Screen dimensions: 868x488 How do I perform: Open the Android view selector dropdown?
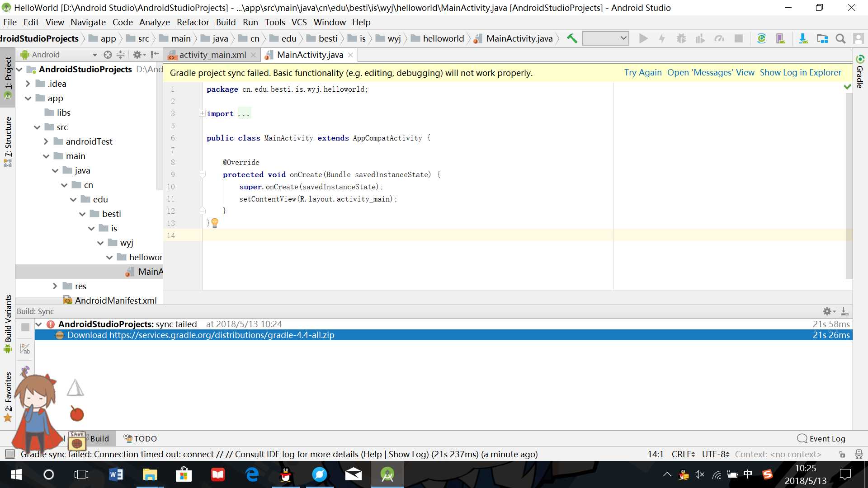coord(59,55)
